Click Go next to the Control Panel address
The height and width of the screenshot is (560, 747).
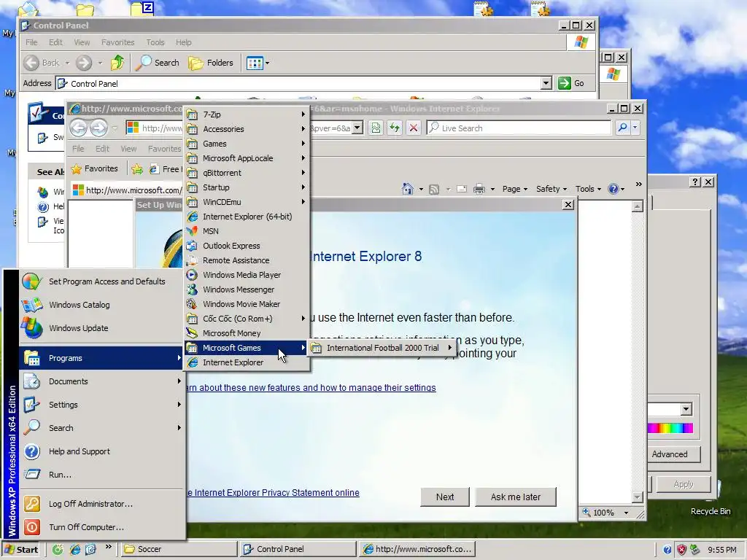coord(571,83)
